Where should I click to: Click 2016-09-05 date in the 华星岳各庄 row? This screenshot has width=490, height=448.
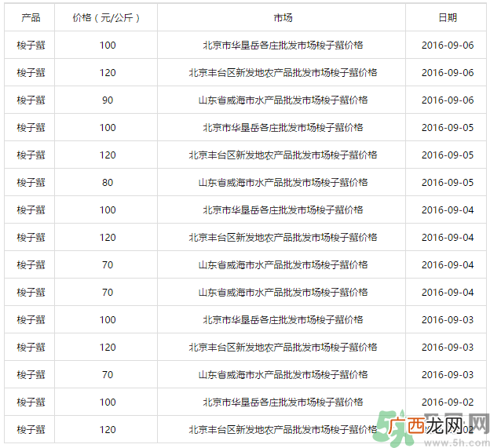448,128
